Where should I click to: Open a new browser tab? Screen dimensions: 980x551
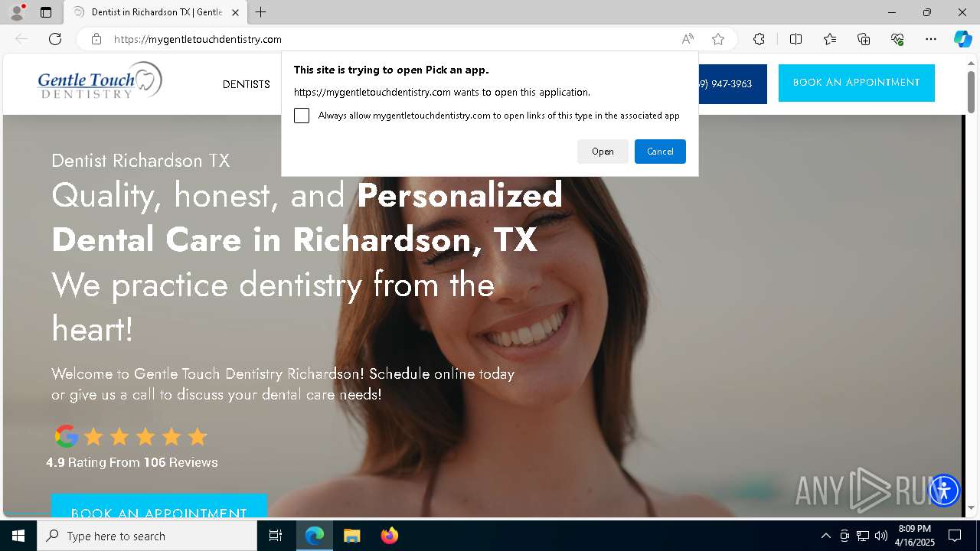tap(261, 12)
